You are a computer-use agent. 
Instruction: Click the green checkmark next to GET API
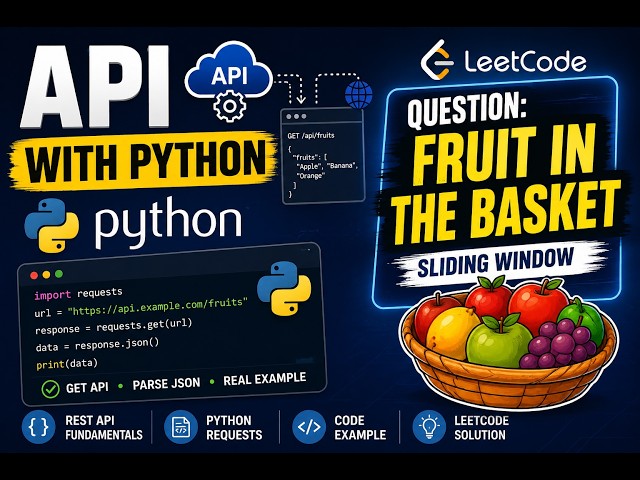click(x=51, y=389)
